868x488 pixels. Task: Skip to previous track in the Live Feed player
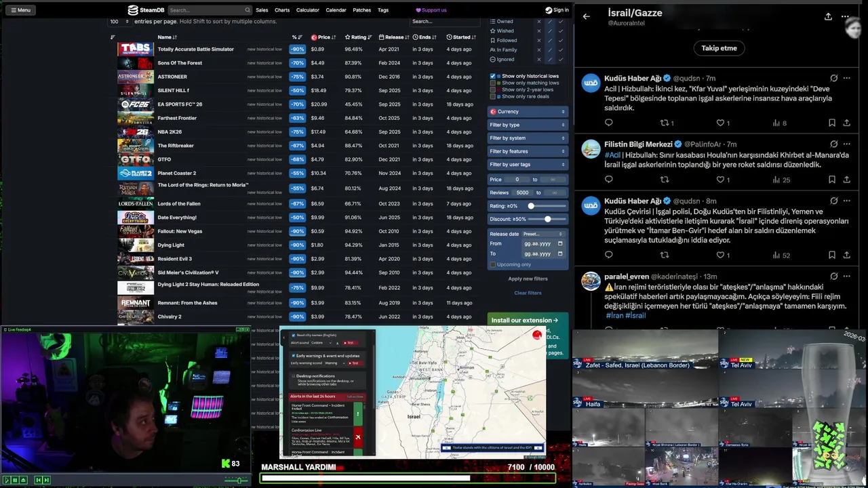coord(39,480)
